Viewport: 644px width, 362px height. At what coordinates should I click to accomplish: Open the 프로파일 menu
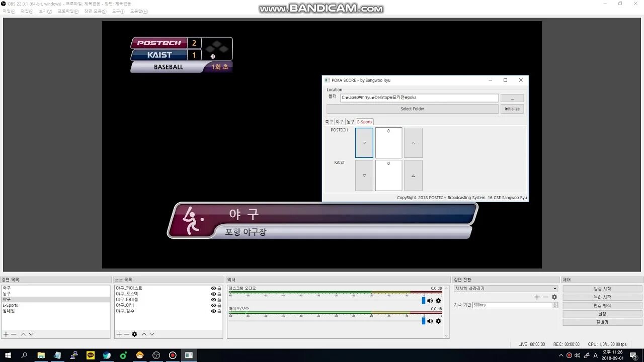tap(68, 11)
